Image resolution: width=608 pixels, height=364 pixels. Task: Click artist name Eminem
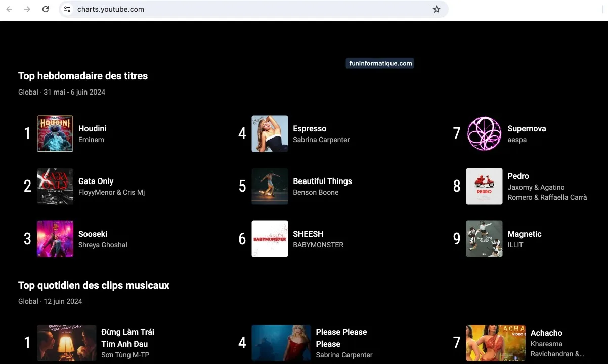tap(91, 140)
